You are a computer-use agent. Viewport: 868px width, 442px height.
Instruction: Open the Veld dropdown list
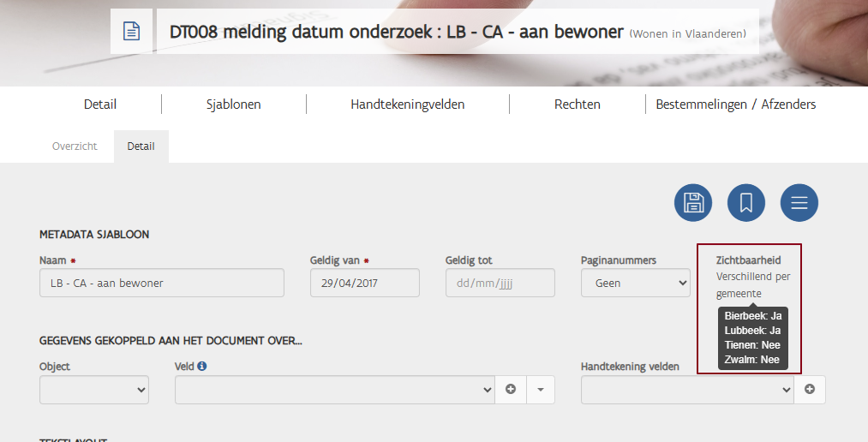pos(334,390)
